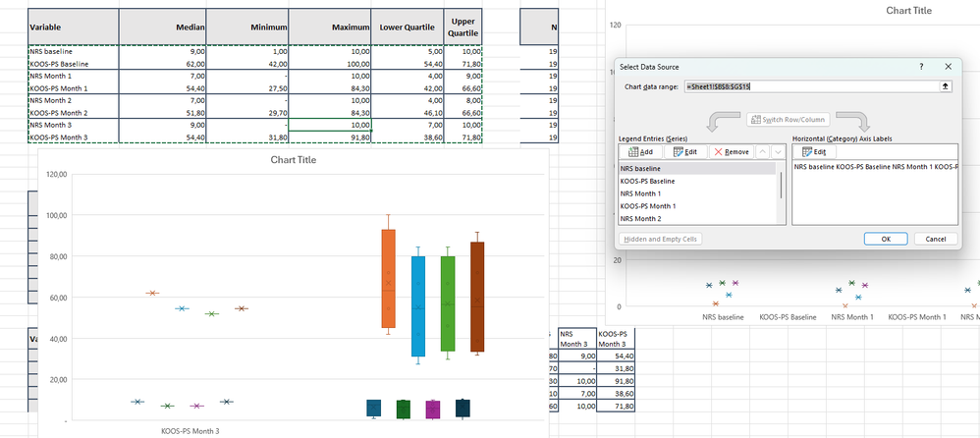
Task: Move series down in legend list
Action: [x=778, y=152]
